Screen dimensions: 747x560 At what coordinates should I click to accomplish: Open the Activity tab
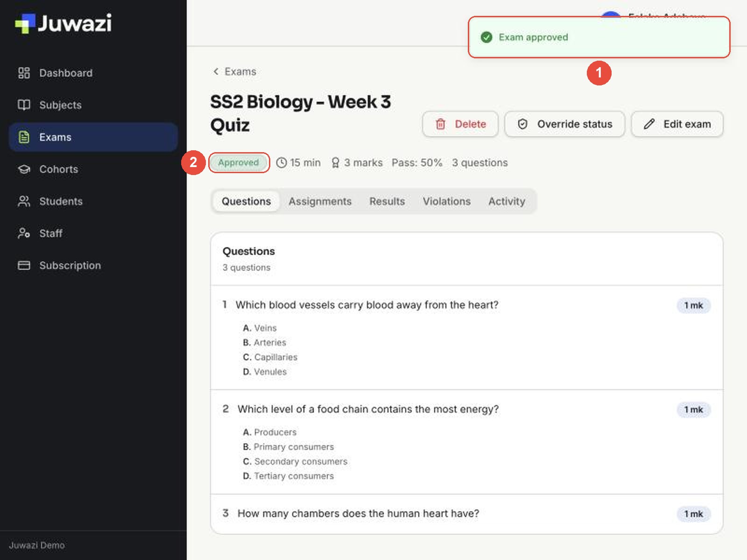tap(507, 201)
